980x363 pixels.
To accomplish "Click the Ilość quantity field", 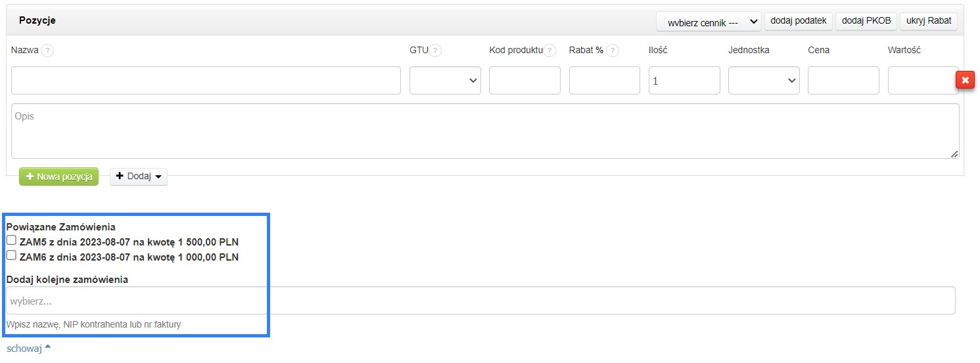I will click(x=684, y=80).
